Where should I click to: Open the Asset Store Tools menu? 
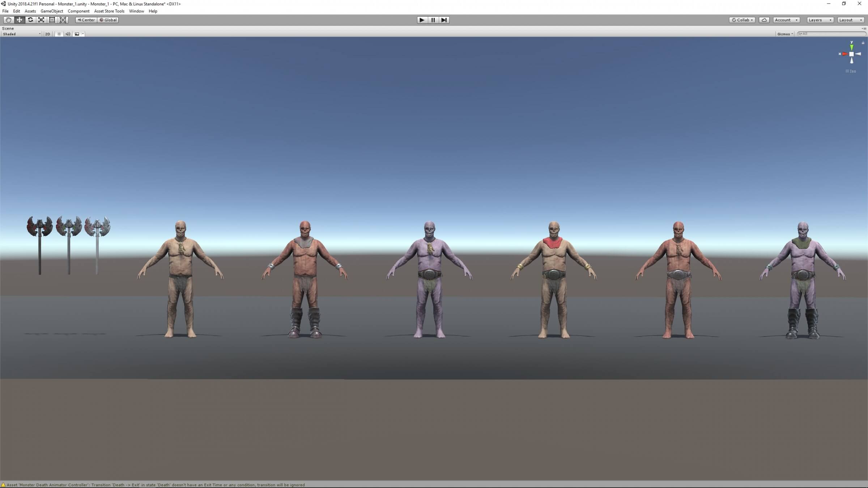(x=109, y=11)
